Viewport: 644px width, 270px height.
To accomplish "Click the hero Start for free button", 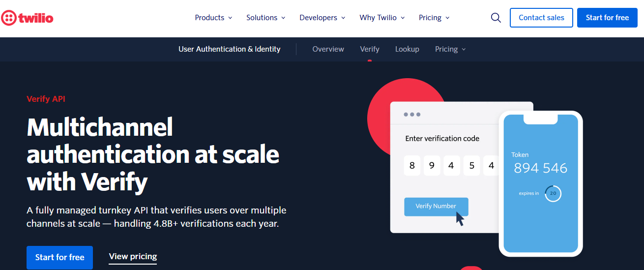I will pos(59,257).
